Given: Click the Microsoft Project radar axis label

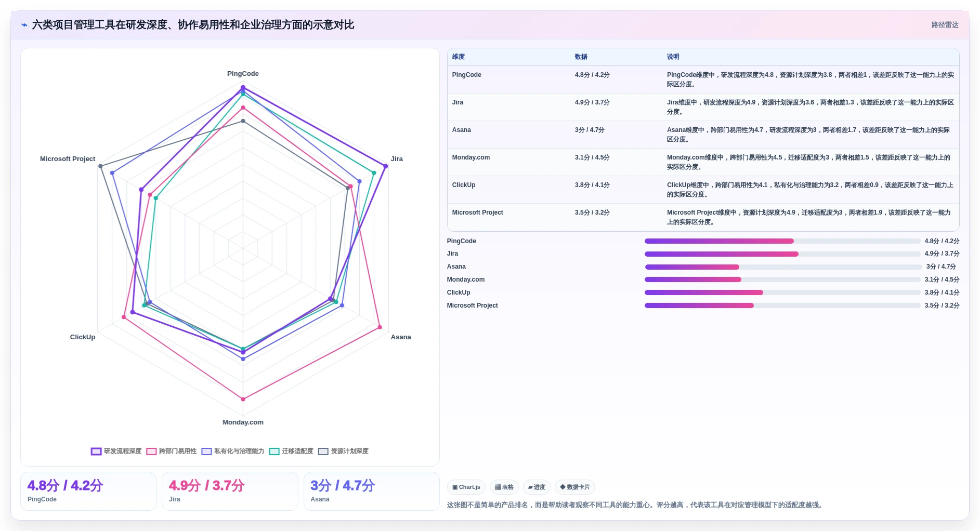Looking at the screenshot, I should 68,159.
